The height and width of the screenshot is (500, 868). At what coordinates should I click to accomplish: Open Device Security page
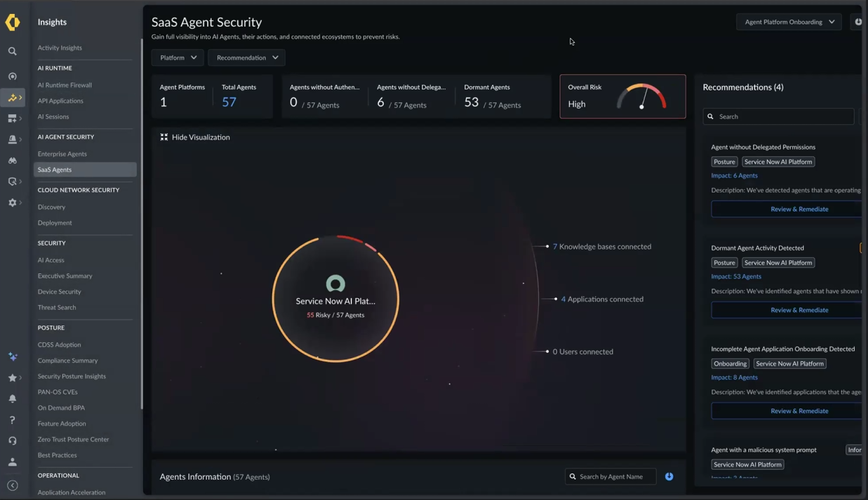pos(60,292)
